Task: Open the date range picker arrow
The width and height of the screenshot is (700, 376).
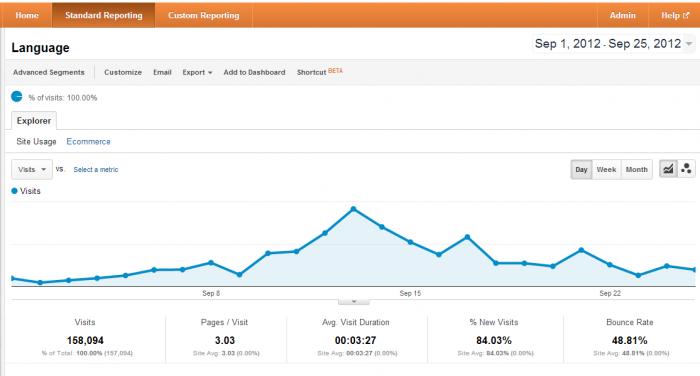Action: (689, 44)
